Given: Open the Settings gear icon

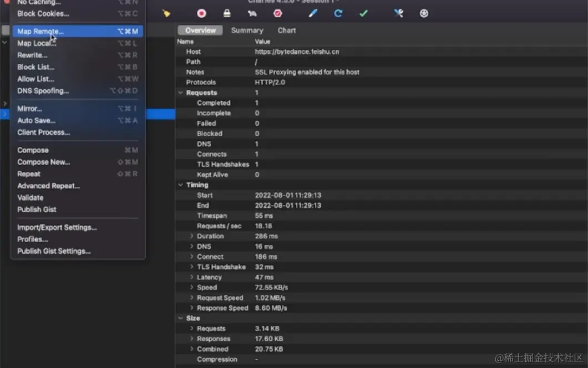Looking at the screenshot, I should pyautogui.click(x=424, y=13).
